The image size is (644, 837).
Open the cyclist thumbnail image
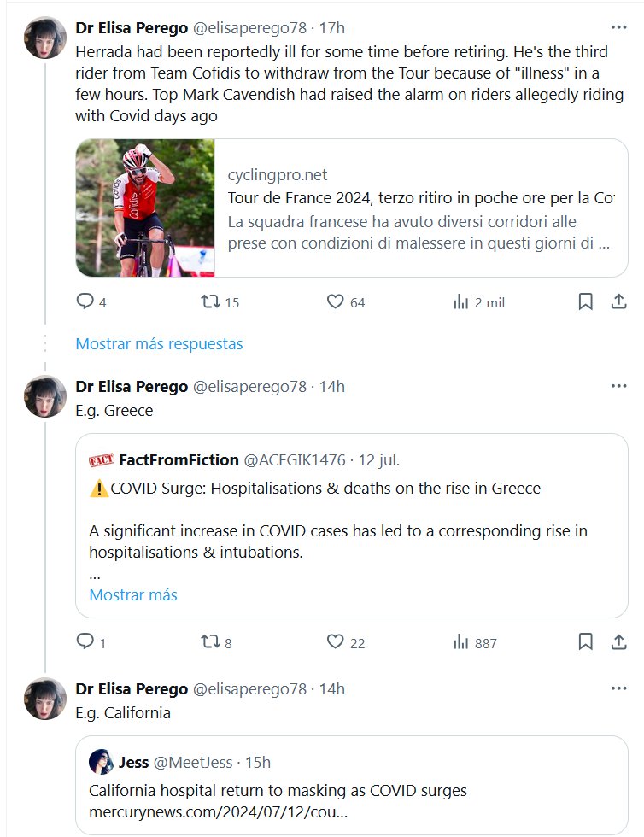pyautogui.click(x=145, y=208)
